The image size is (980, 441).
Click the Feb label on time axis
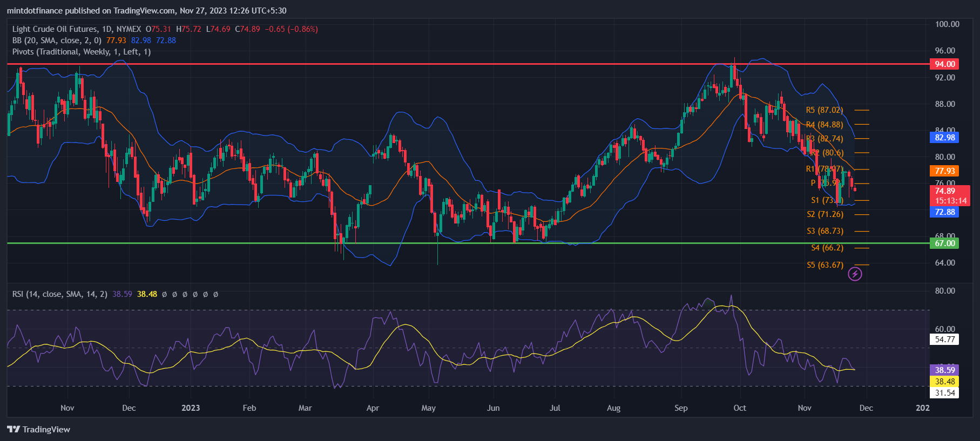249,408
